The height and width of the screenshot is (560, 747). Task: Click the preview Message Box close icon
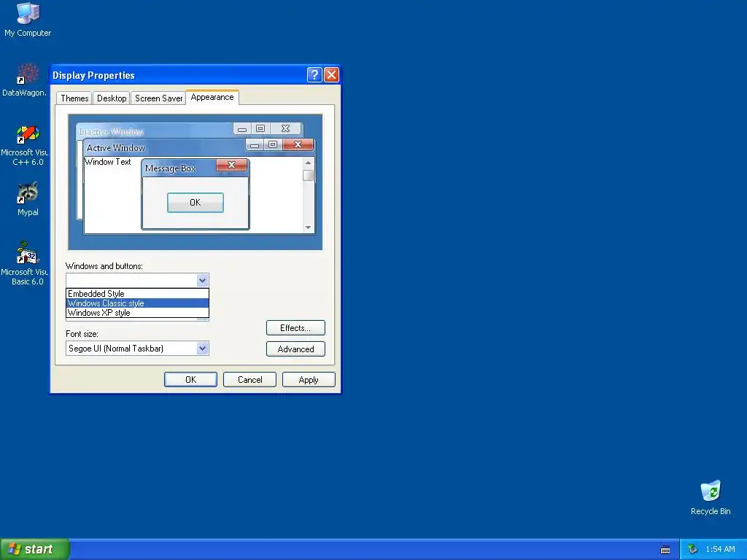click(x=231, y=165)
